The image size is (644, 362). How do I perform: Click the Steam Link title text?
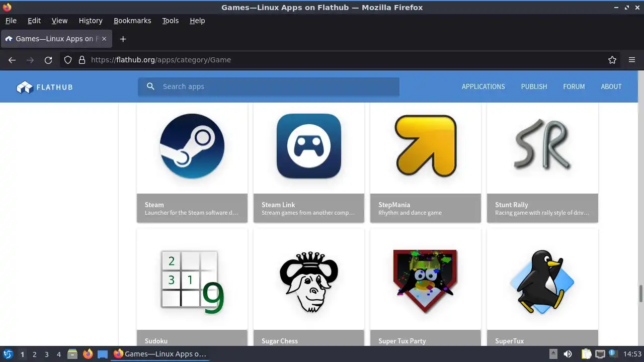(x=278, y=205)
